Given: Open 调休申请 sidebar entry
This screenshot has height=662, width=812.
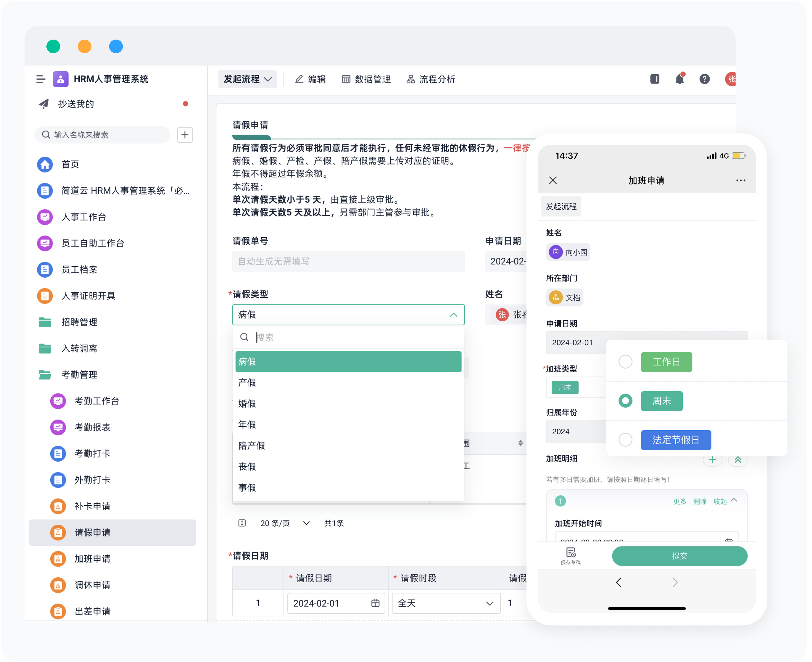Looking at the screenshot, I should coord(92,585).
